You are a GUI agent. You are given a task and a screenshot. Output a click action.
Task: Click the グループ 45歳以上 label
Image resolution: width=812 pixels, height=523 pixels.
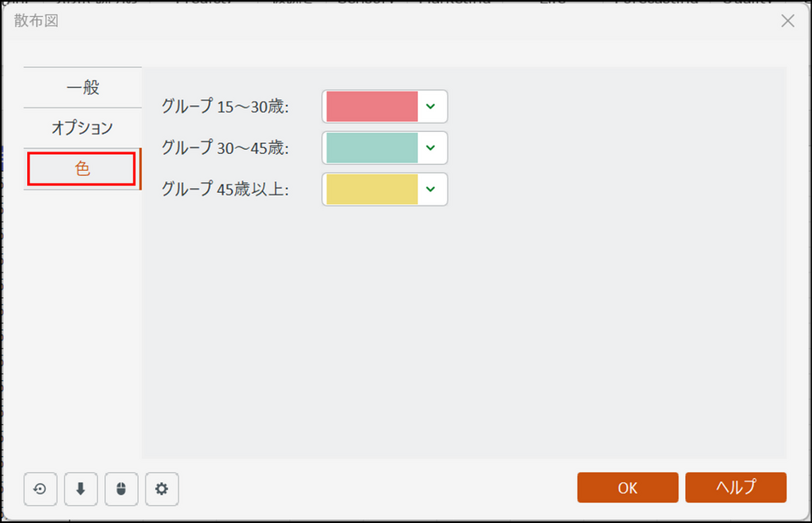pos(225,190)
